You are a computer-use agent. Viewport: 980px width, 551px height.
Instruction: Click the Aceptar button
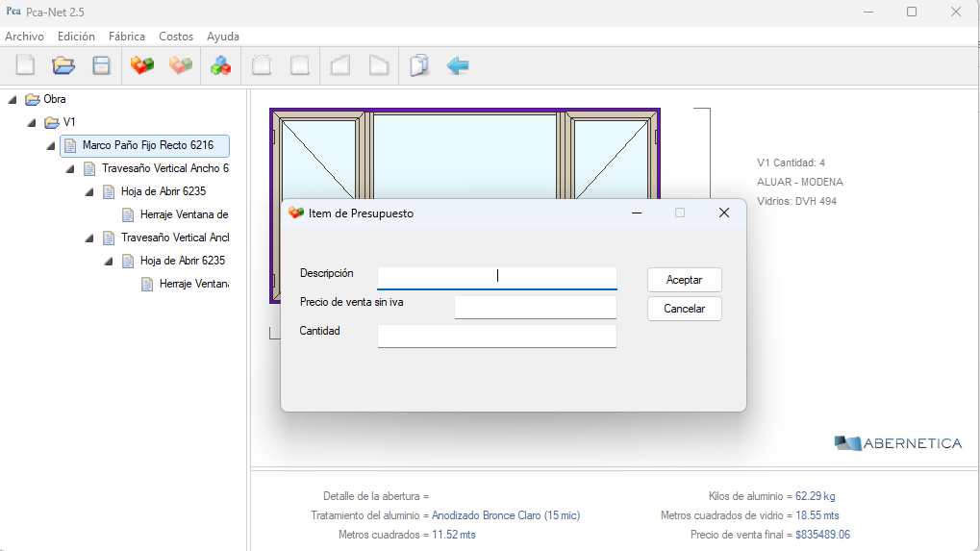(x=685, y=280)
